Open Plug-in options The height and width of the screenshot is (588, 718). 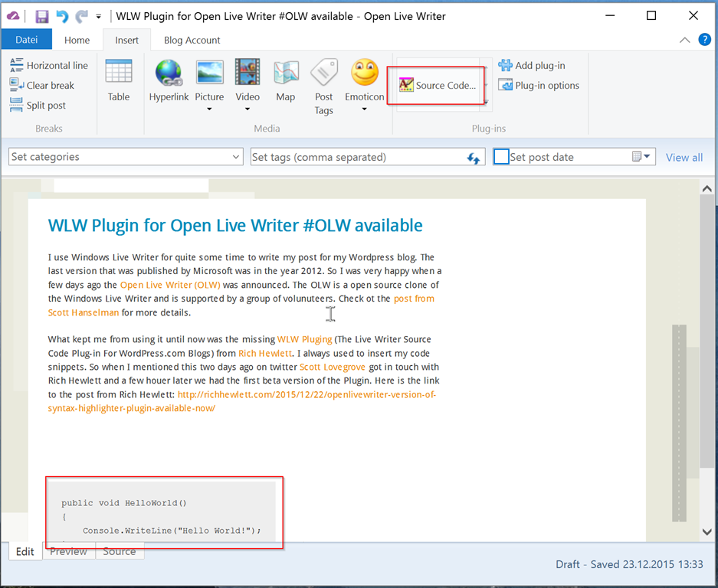click(539, 86)
